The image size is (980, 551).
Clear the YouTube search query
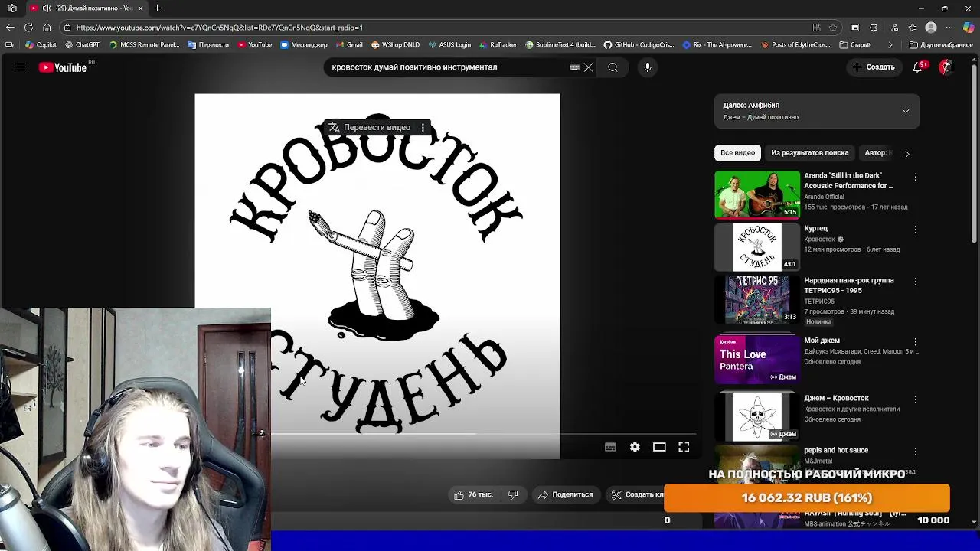589,67
